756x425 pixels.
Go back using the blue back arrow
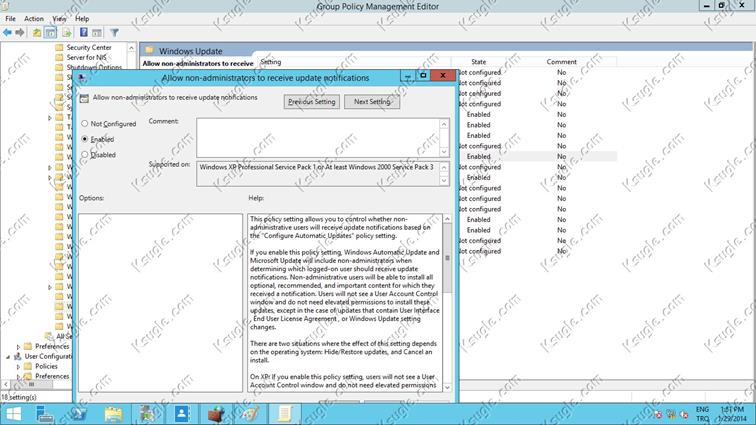click(7, 32)
